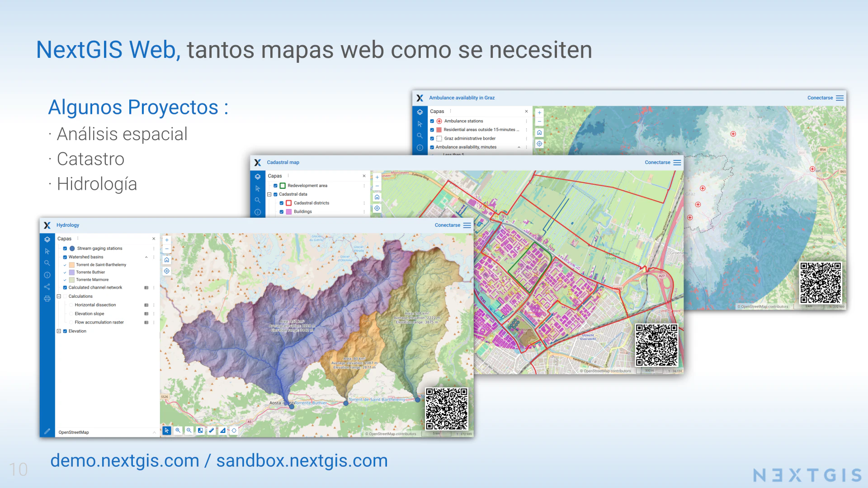Screen dimensions: 868x488
Task: Toggle Calculated channel network checkbox
Action: tap(65, 287)
